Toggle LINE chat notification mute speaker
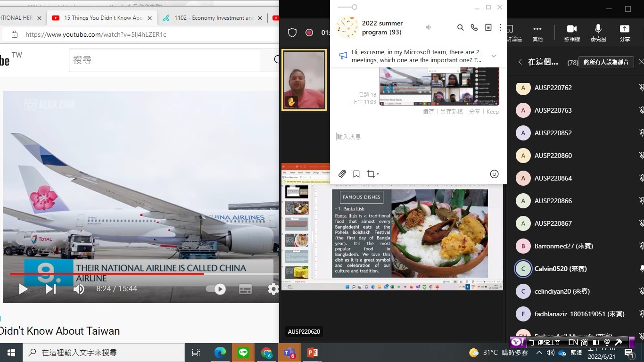Viewport: 644px width, 362px height. [428, 27]
